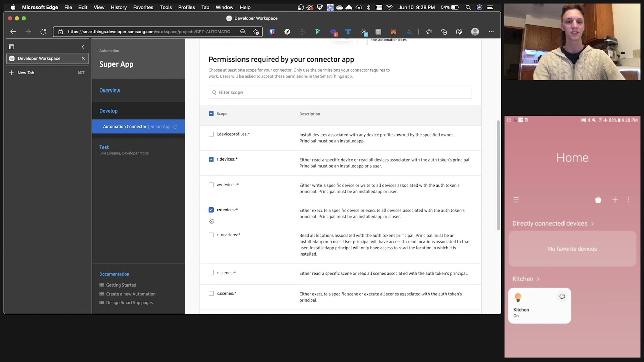
Task: Check the r:locations:* scope checkbox
Action: 211,235
